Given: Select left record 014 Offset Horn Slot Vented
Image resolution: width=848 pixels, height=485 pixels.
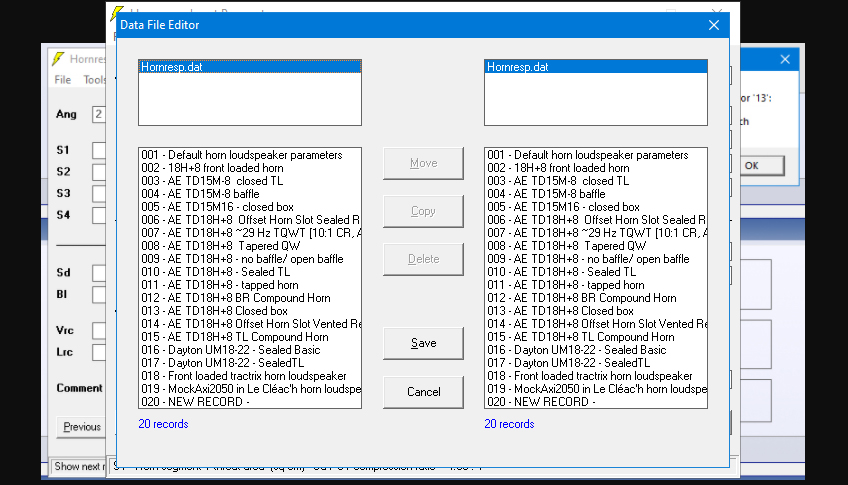Looking at the screenshot, I should tap(250, 324).
